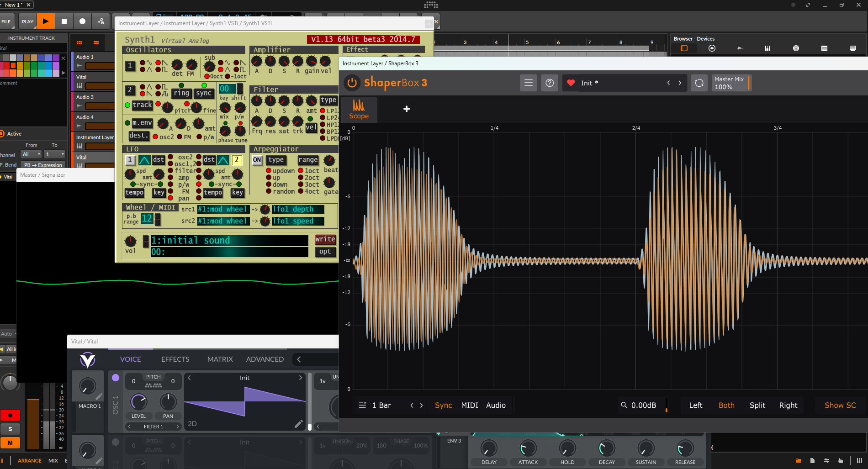868x469 pixels.
Task: Go to previous ShaperBox preset
Action: 668,83
